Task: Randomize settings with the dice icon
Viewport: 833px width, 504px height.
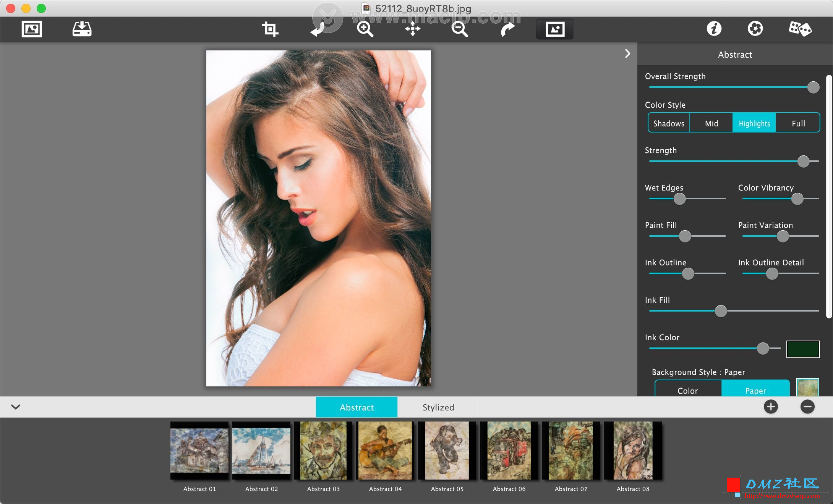Action: tap(800, 29)
